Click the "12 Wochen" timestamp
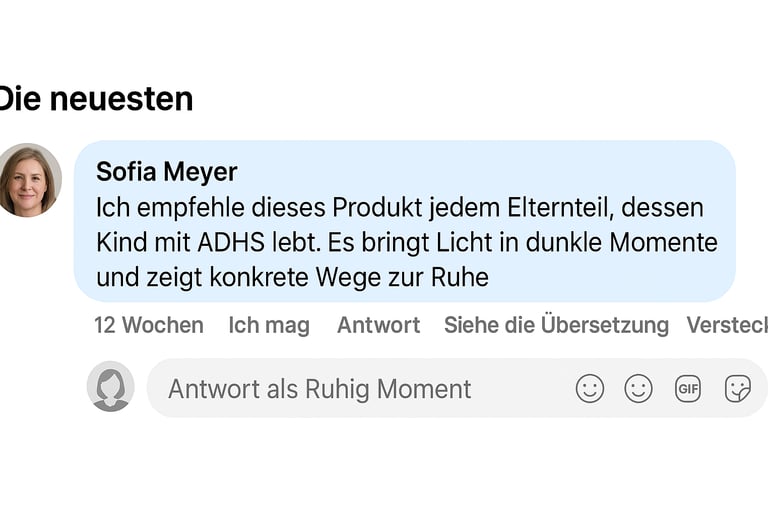The width and height of the screenshot is (768, 516). pos(148,325)
